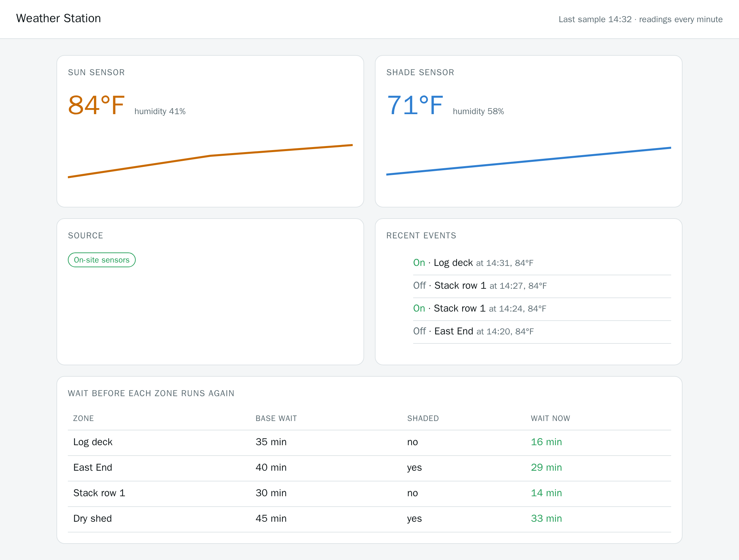
Task: Select the Stack row 1 zone name in table
Action: pos(99,493)
